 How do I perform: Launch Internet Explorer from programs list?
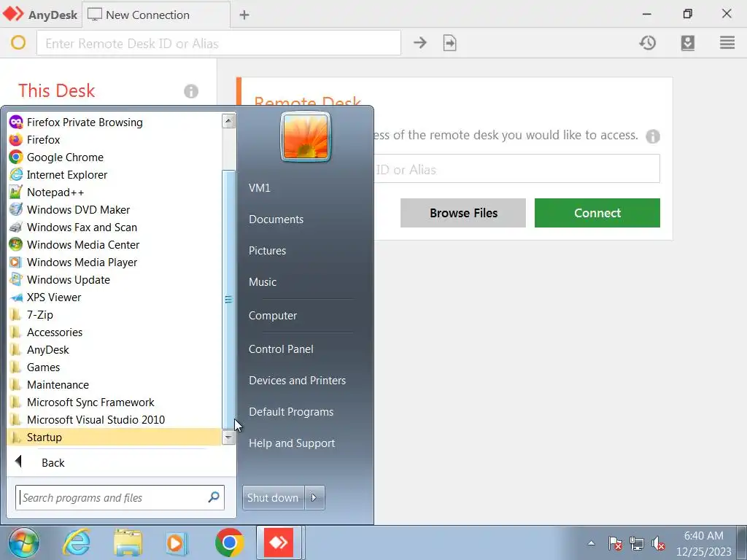[115, 175]
